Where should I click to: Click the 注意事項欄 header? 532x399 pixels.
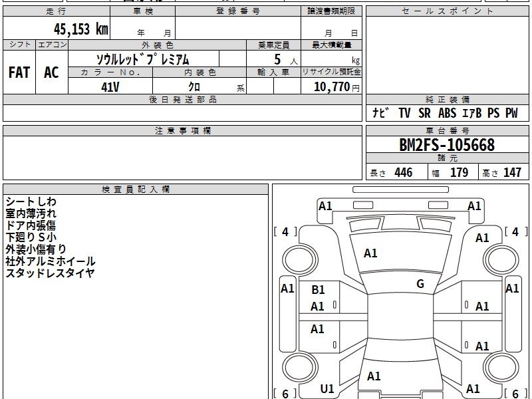click(182, 130)
